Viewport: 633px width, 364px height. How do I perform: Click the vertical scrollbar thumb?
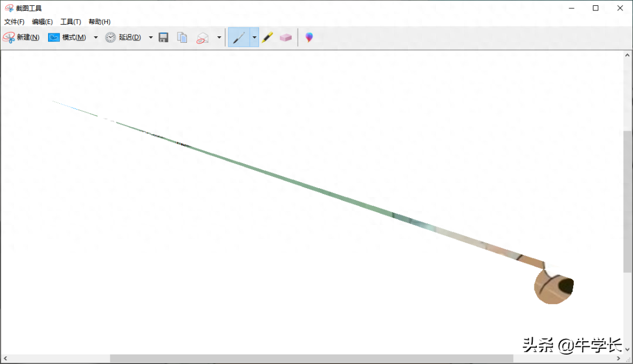click(627, 202)
